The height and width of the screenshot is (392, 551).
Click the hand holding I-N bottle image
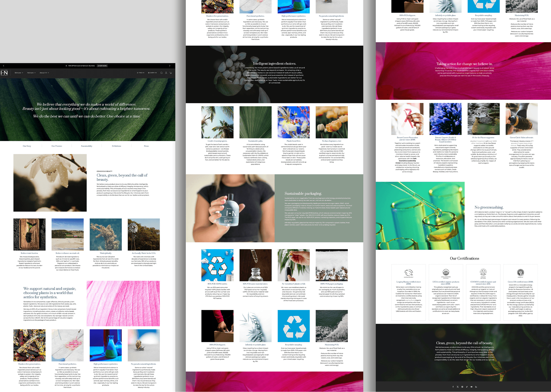230,208
